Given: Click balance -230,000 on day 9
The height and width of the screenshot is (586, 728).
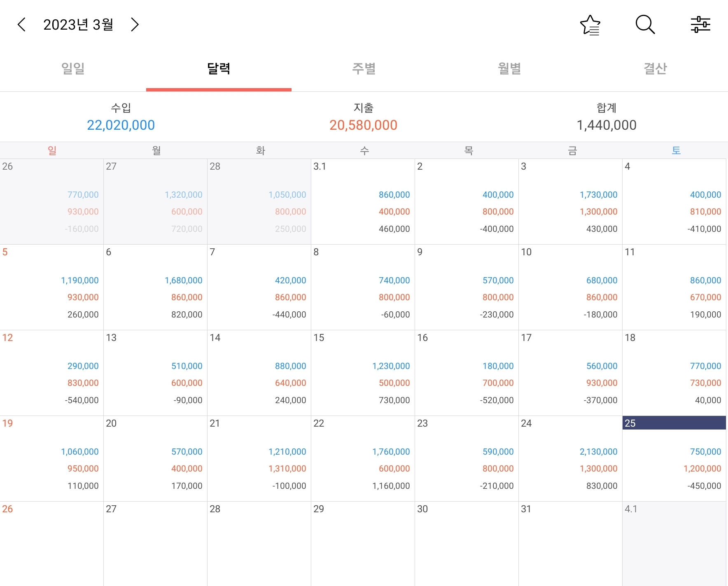Looking at the screenshot, I should 497,315.
